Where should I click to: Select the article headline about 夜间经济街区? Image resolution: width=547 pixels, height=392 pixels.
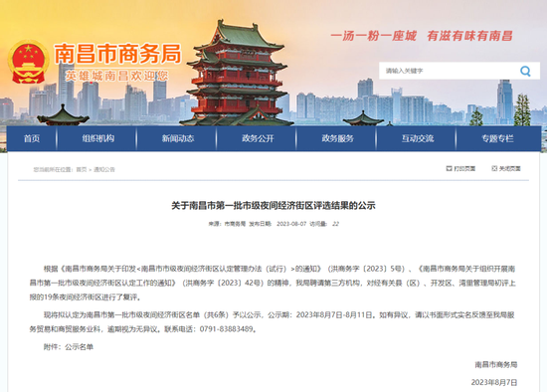[273, 206]
